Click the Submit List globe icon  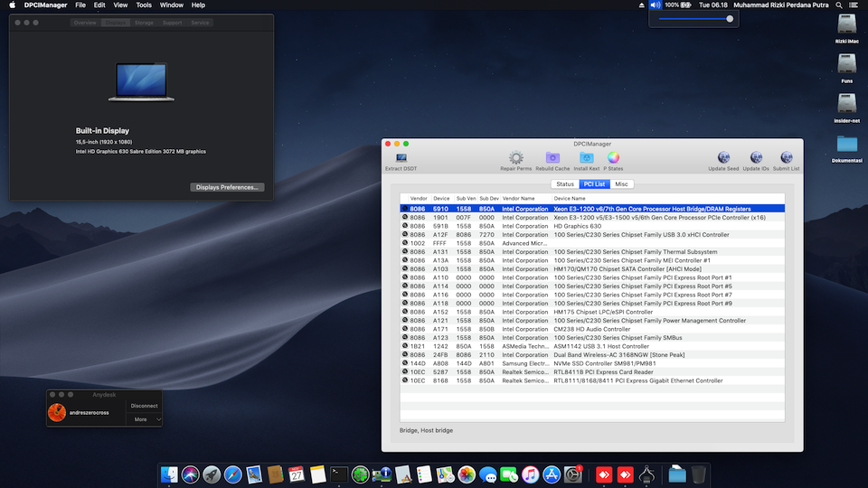[786, 158]
